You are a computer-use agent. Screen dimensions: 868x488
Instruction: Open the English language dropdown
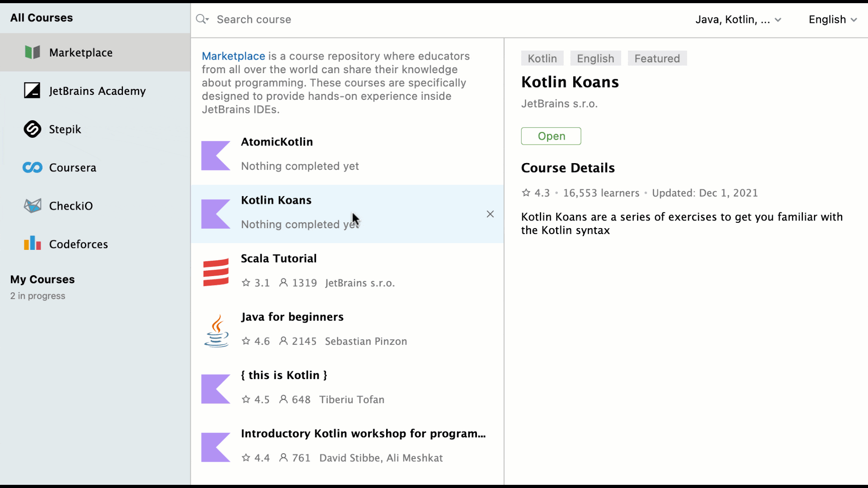[832, 19]
